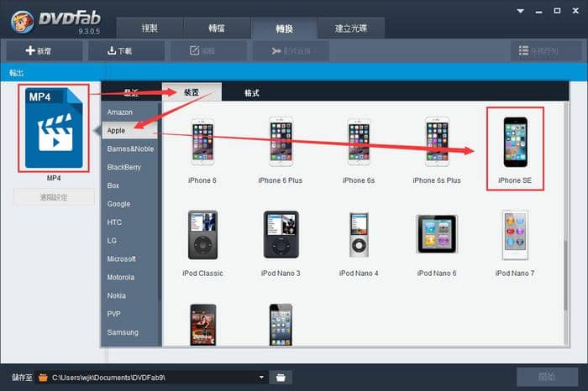Minimize the DVDFab window

[x=539, y=11]
